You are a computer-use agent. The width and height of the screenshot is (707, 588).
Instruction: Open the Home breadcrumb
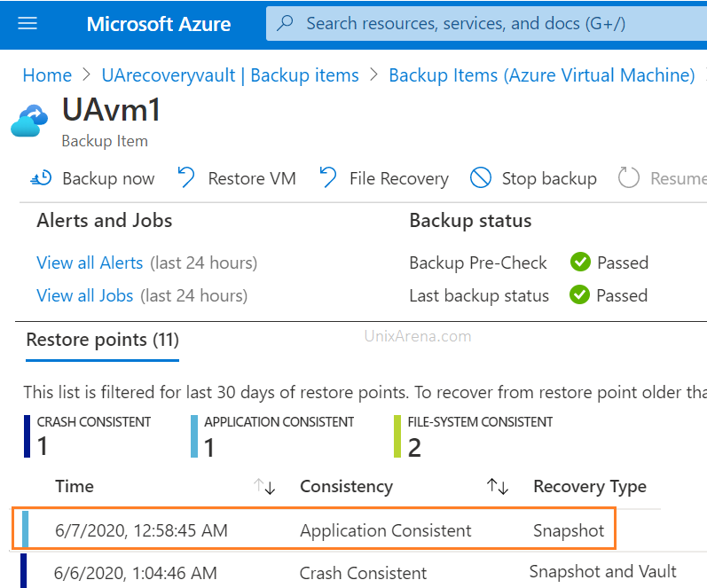[x=47, y=75]
